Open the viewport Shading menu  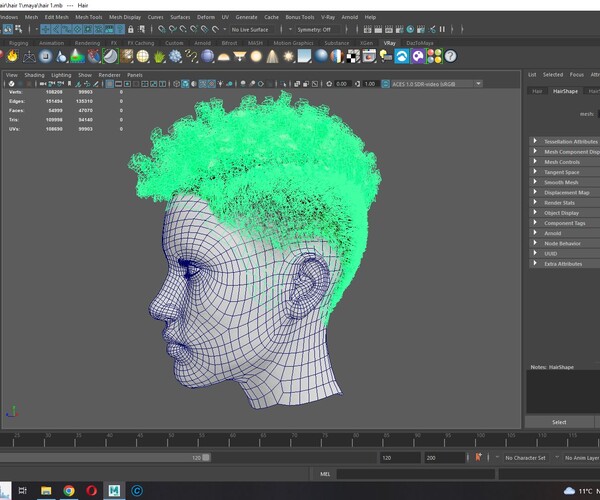34,75
